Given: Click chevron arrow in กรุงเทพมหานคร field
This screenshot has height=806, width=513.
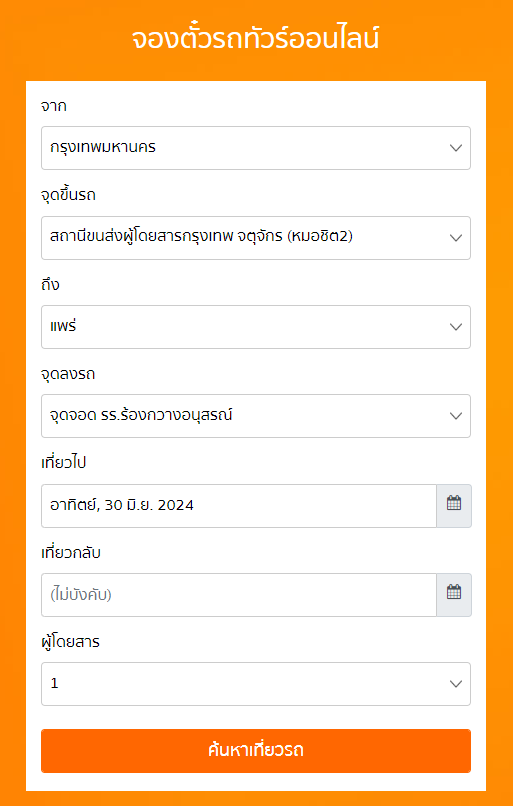Looking at the screenshot, I should coord(455,148).
